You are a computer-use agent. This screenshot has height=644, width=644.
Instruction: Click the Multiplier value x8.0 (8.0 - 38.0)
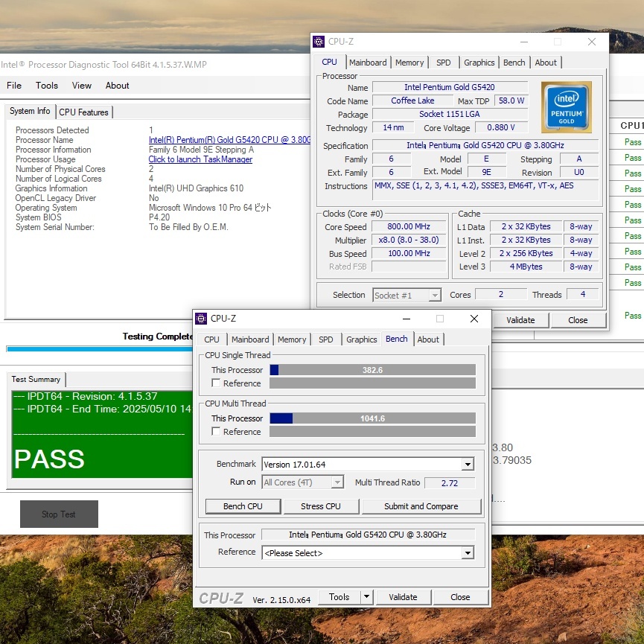click(x=409, y=240)
